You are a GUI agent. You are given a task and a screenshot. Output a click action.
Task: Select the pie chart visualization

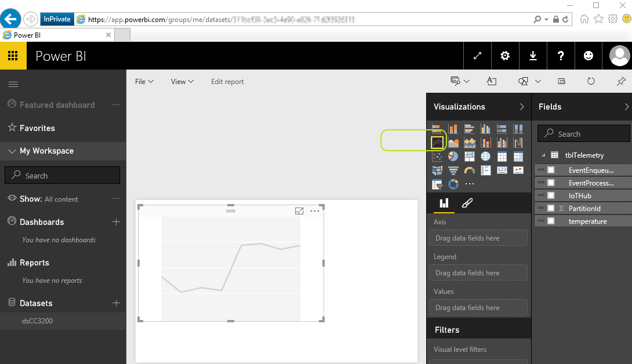[x=453, y=156]
